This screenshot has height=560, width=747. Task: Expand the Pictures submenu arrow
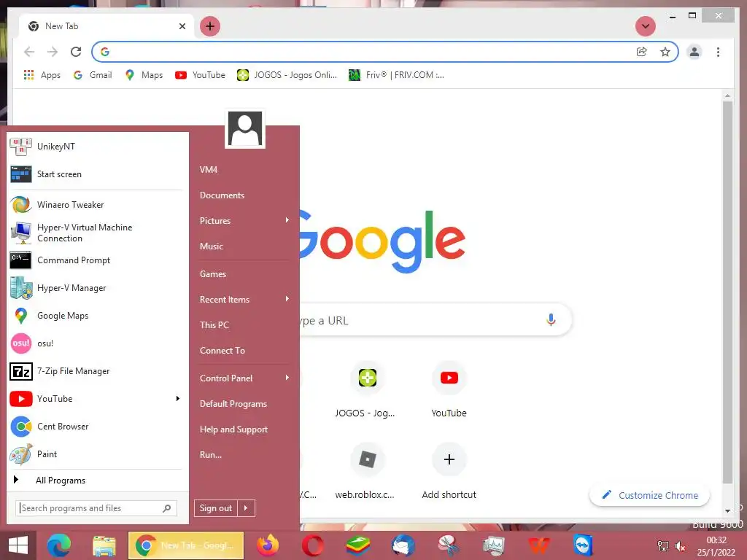pos(287,220)
